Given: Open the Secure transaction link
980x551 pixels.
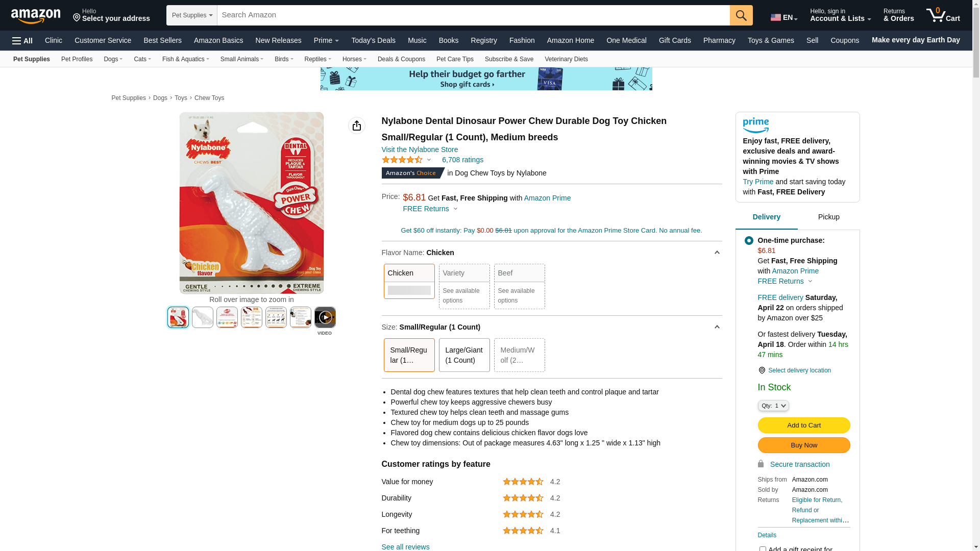Looking at the screenshot, I should [x=800, y=464].
